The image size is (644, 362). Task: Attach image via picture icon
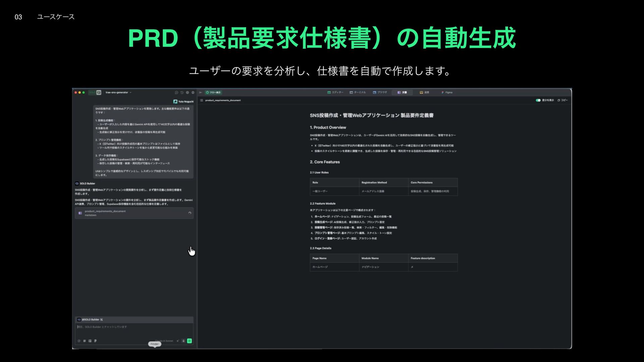point(90,341)
